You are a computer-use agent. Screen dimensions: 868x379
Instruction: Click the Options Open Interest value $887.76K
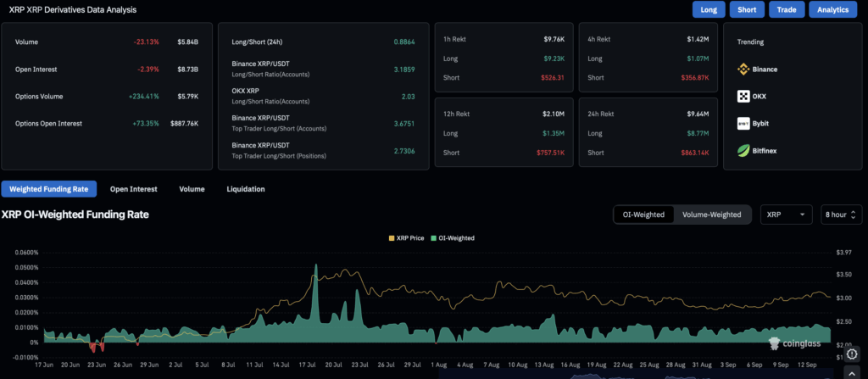pos(184,124)
